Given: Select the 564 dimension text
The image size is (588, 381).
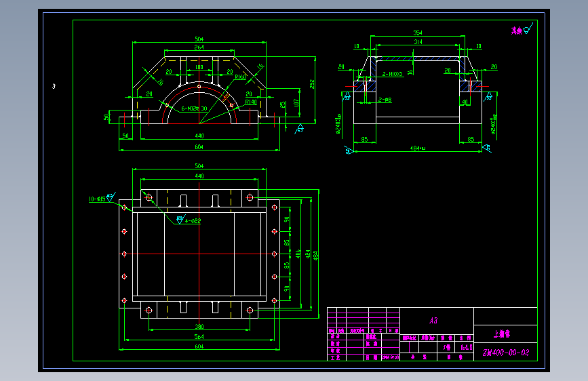Looking at the screenshot, I should [x=199, y=337].
